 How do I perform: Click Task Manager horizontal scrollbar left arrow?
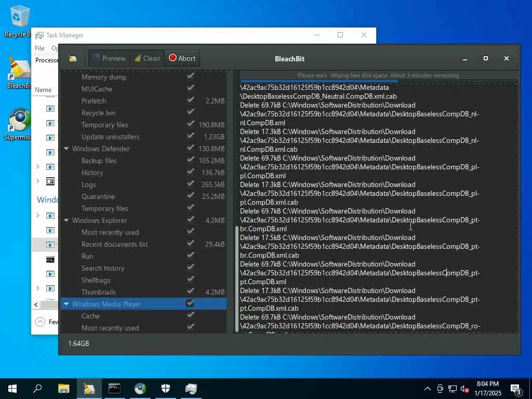pyautogui.click(x=36, y=304)
